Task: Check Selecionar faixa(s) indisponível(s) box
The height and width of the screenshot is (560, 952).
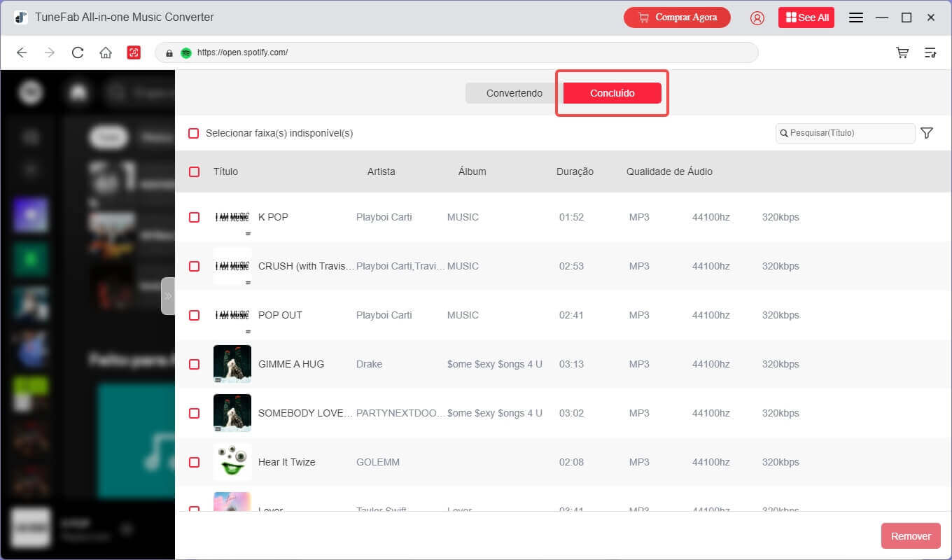Action: (x=194, y=133)
